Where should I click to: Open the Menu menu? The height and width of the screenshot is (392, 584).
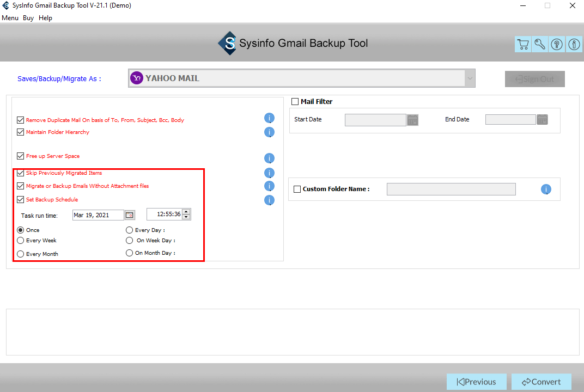point(10,18)
